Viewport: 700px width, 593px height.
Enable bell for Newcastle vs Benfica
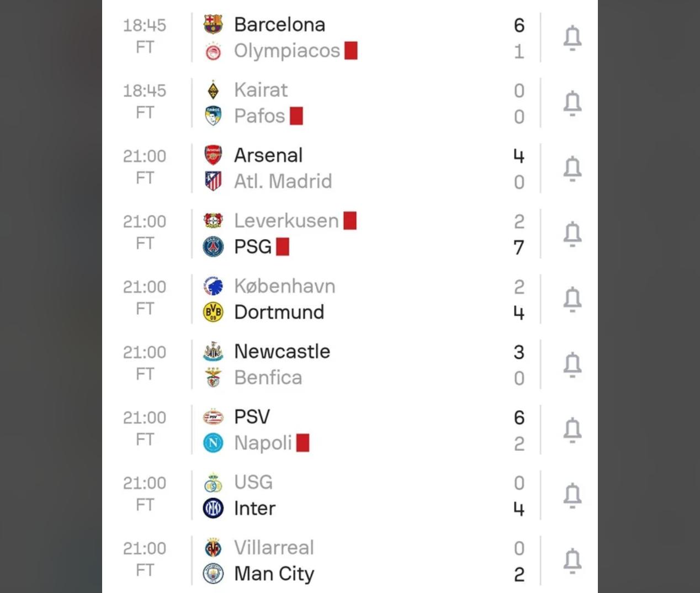tap(572, 365)
